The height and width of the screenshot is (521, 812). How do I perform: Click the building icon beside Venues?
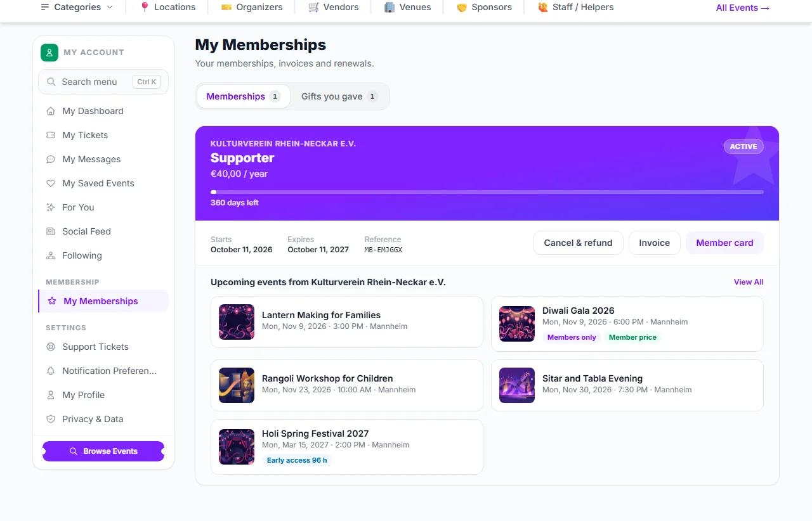pyautogui.click(x=390, y=7)
